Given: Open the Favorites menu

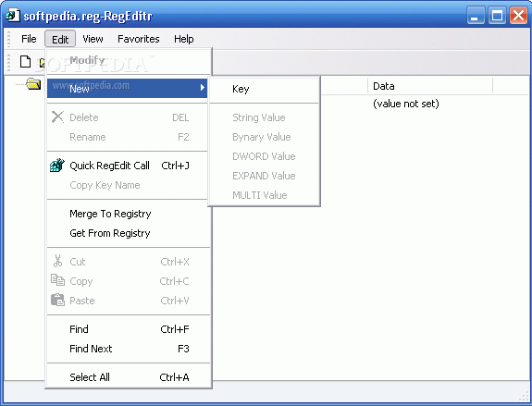Looking at the screenshot, I should 139,39.
